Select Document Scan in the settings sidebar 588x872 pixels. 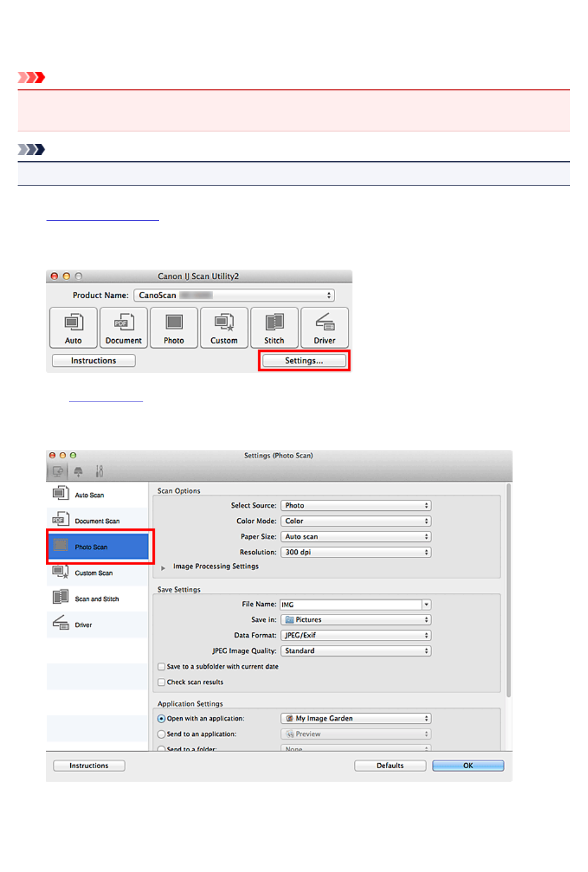(97, 521)
